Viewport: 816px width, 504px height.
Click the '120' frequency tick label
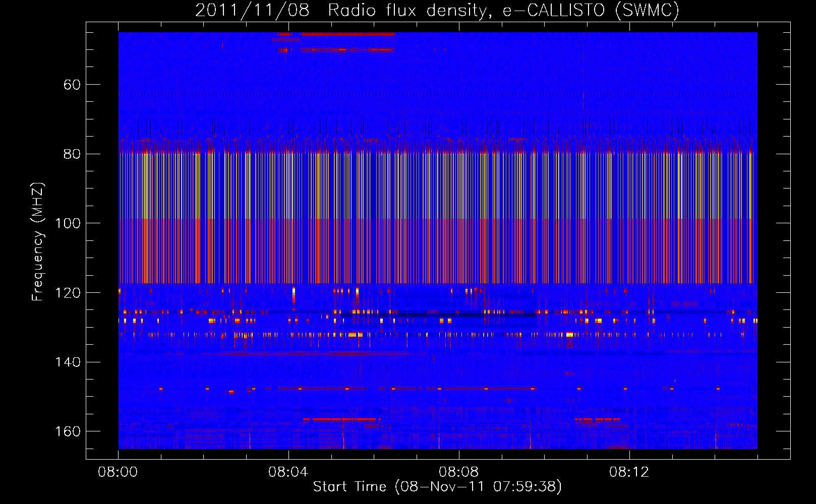[x=68, y=293]
